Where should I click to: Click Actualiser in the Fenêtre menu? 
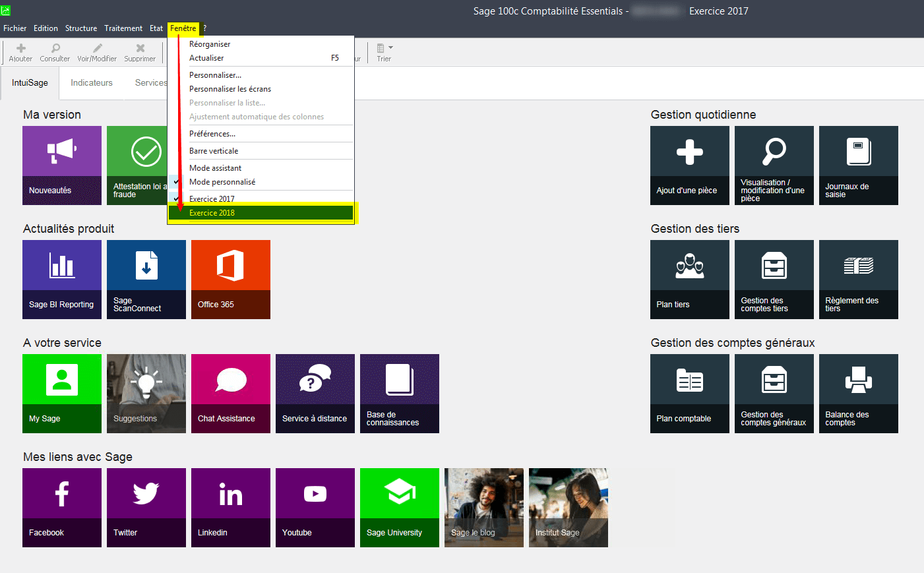206,58
